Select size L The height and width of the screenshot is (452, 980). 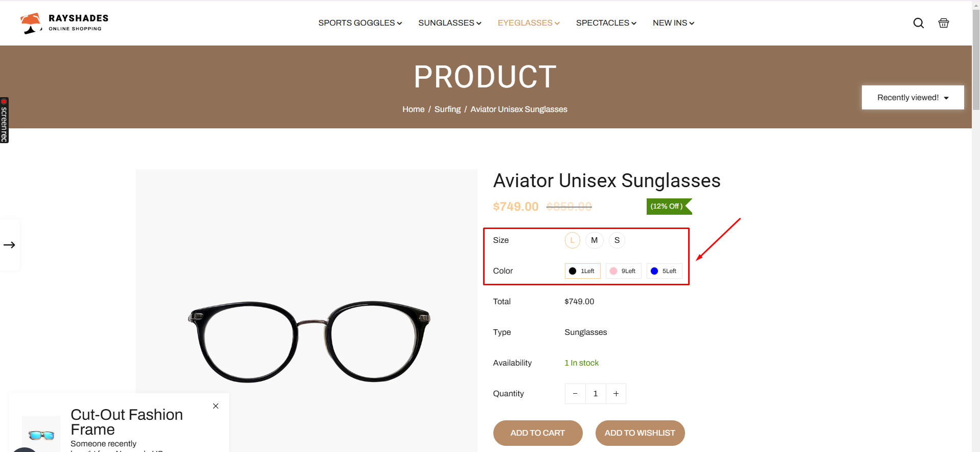point(572,240)
